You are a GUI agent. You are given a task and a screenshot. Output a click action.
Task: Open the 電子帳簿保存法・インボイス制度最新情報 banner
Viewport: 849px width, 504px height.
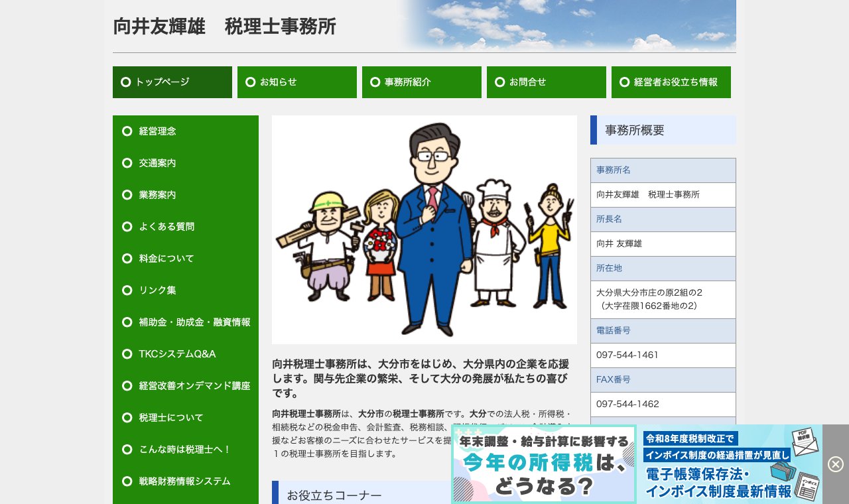pos(730,464)
